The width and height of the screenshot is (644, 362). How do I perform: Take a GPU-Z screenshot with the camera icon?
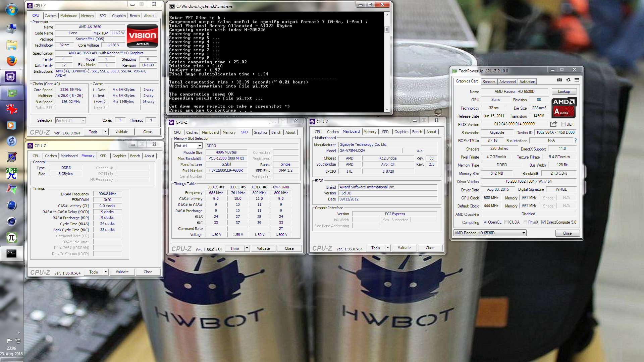pyautogui.click(x=559, y=80)
